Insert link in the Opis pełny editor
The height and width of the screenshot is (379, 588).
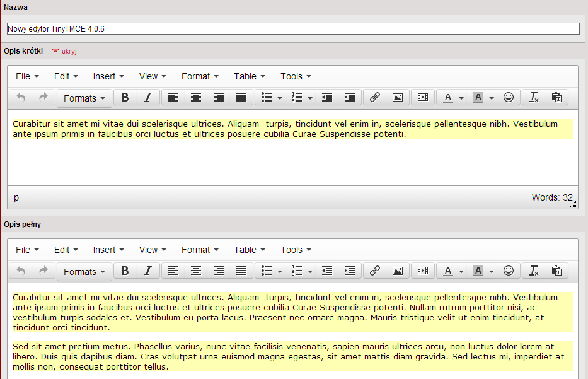(375, 271)
